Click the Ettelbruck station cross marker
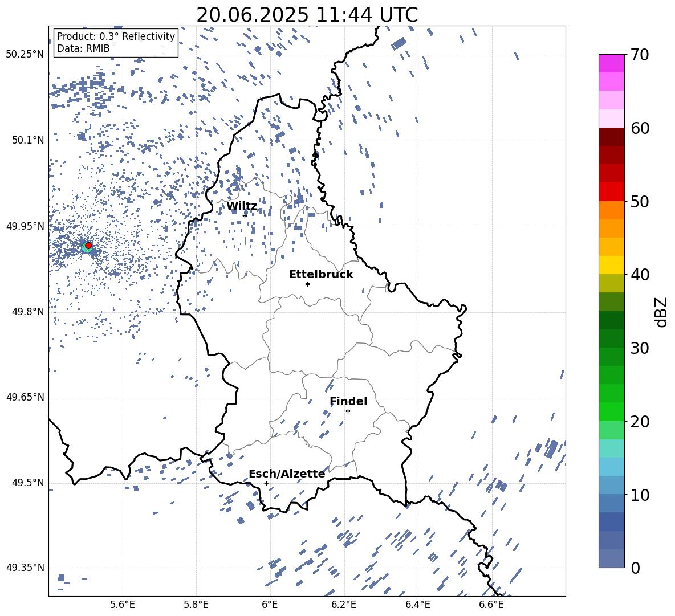This screenshot has width=675, height=616. point(307,284)
